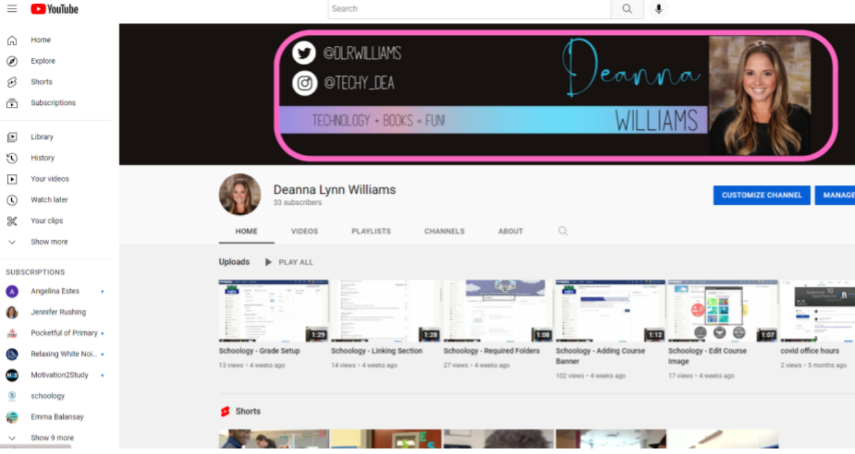Click the Library sidebar icon
This screenshot has height=454, width=855.
[x=12, y=137]
